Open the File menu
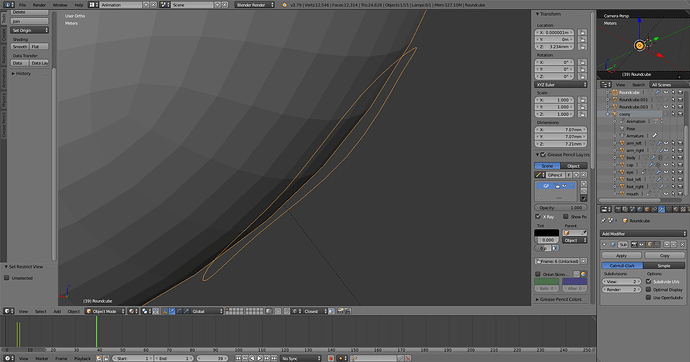 point(22,5)
